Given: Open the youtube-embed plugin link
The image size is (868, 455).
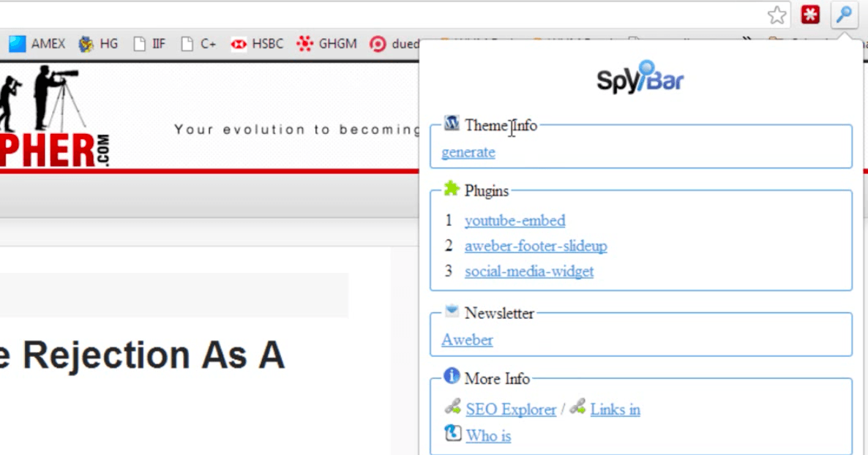Looking at the screenshot, I should click(x=515, y=220).
